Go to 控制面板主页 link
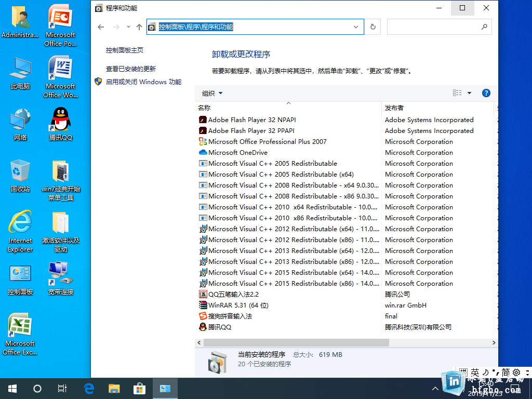This screenshot has width=532, height=399. coord(125,50)
